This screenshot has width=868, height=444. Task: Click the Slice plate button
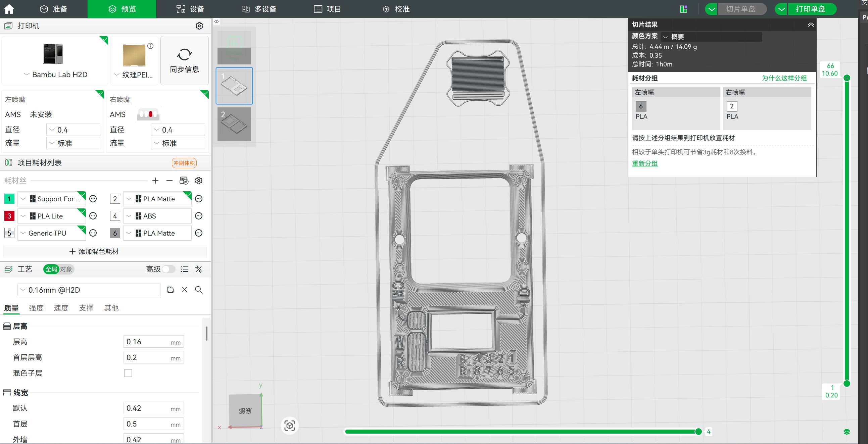pyautogui.click(x=742, y=9)
